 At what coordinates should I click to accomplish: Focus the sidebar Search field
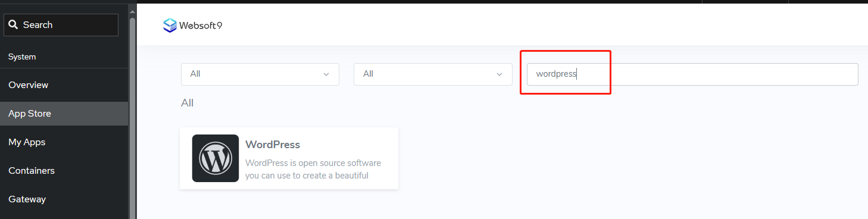pyautogui.click(x=61, y=25)
